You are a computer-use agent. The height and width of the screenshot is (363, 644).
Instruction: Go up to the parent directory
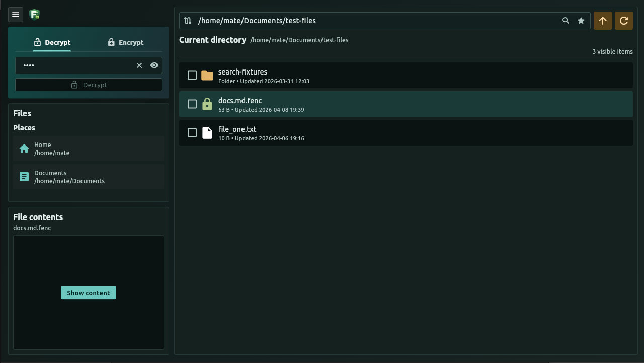click(x=603, y=21)
